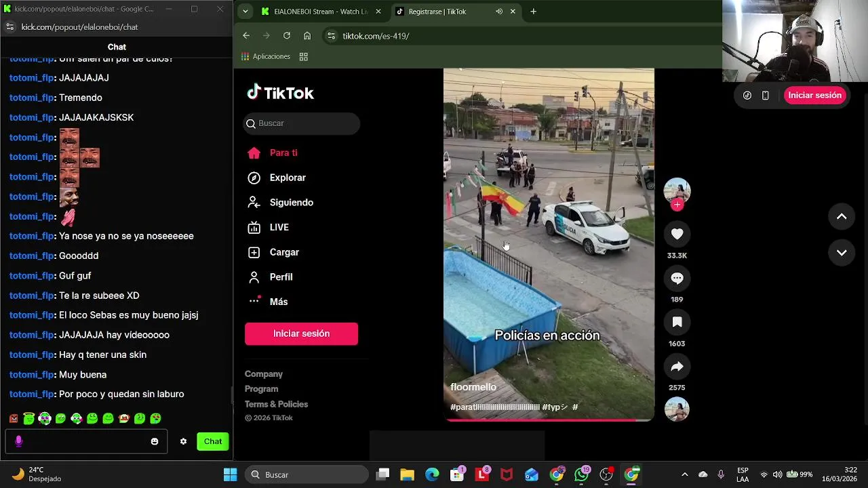Open the get-app phone icon top right

pos(765,96)
